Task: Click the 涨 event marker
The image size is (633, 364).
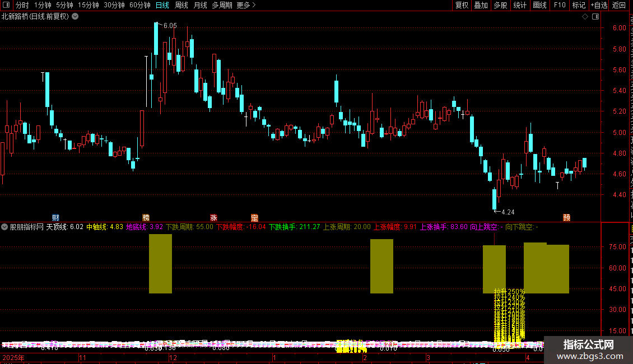Action: click(x=213, y=217)
